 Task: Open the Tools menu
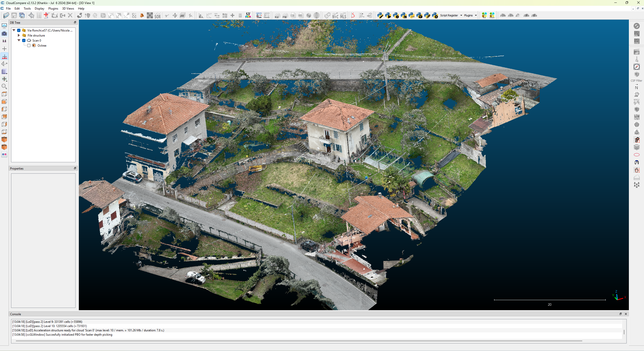[27, 8]
